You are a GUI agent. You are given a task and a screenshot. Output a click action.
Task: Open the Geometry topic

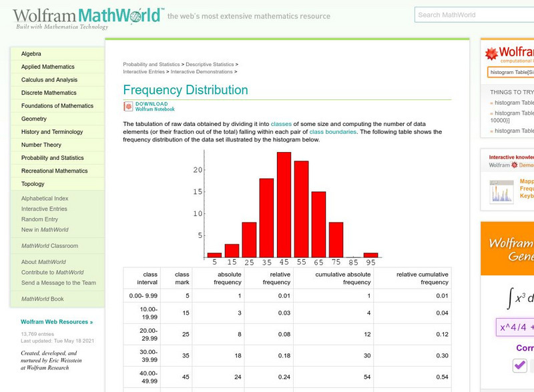pyautogui.click(x=34, y=119)
